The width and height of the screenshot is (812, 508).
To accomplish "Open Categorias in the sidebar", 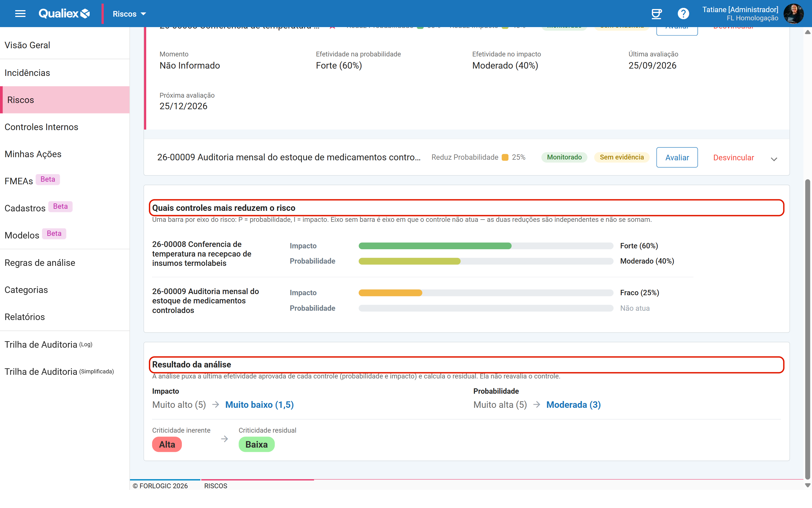I will (x=65, y=290).
